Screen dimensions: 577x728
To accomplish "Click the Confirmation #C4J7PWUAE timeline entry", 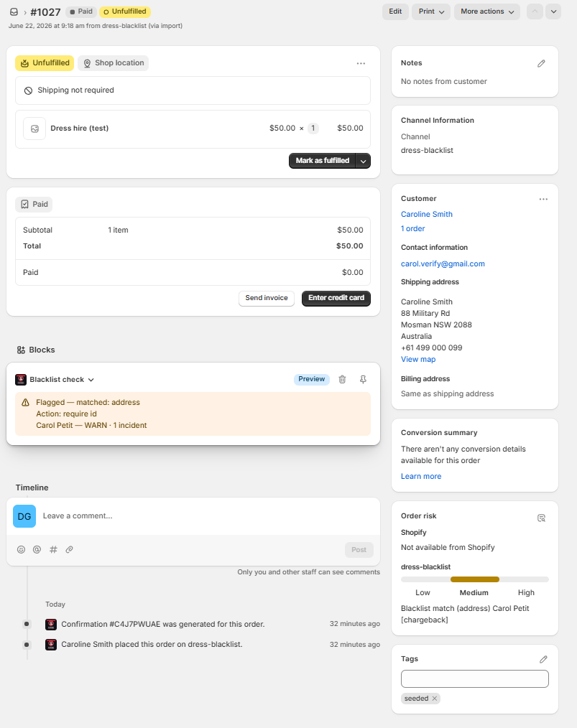I will (163, 625).
